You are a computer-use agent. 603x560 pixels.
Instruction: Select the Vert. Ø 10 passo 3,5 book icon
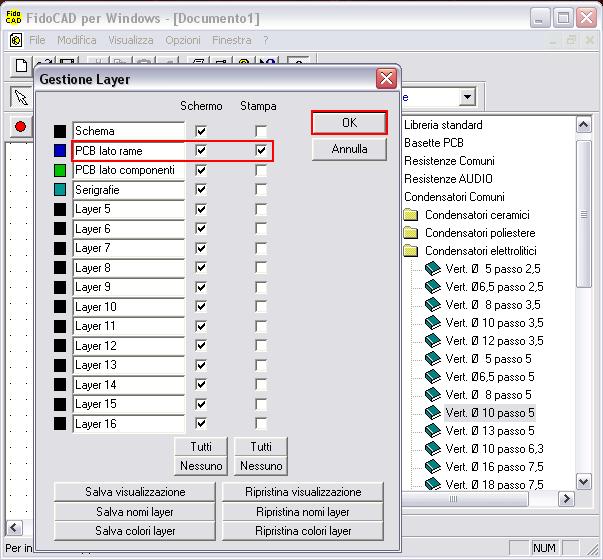[433, 323]
